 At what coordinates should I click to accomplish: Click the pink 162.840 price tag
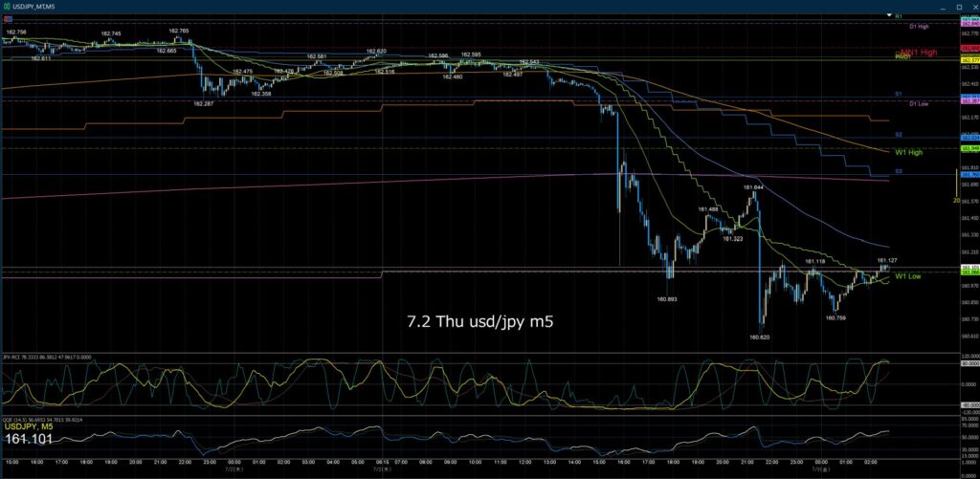coord(970,24)
